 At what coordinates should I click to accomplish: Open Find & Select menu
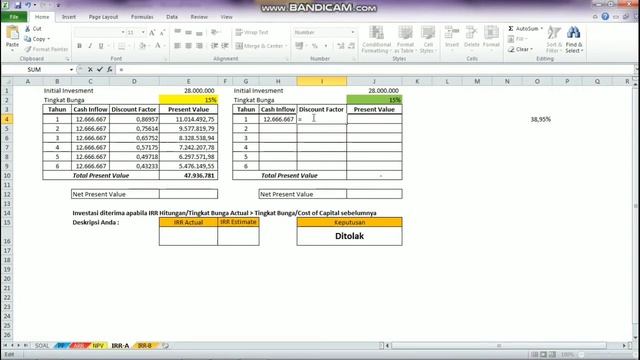[574, 40]
